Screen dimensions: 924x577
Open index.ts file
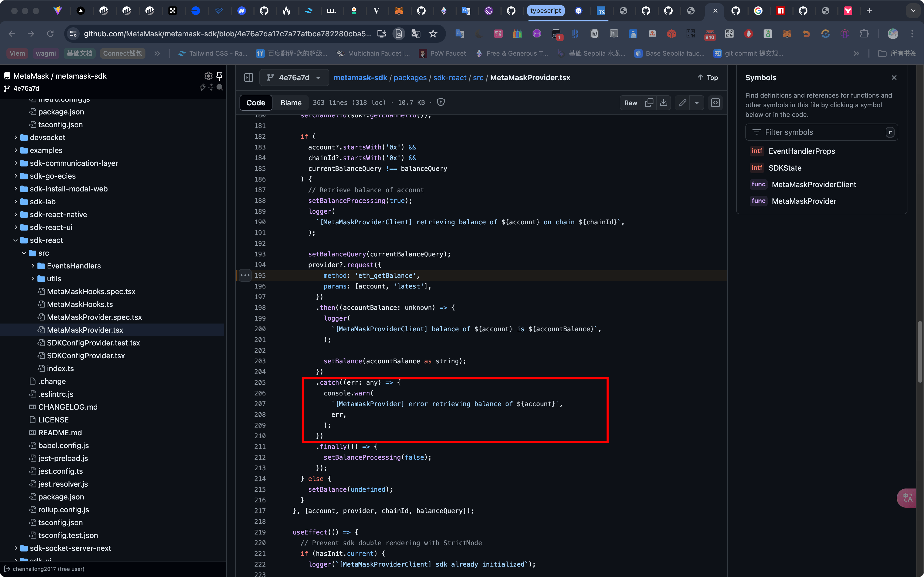(x=60, y=368)
